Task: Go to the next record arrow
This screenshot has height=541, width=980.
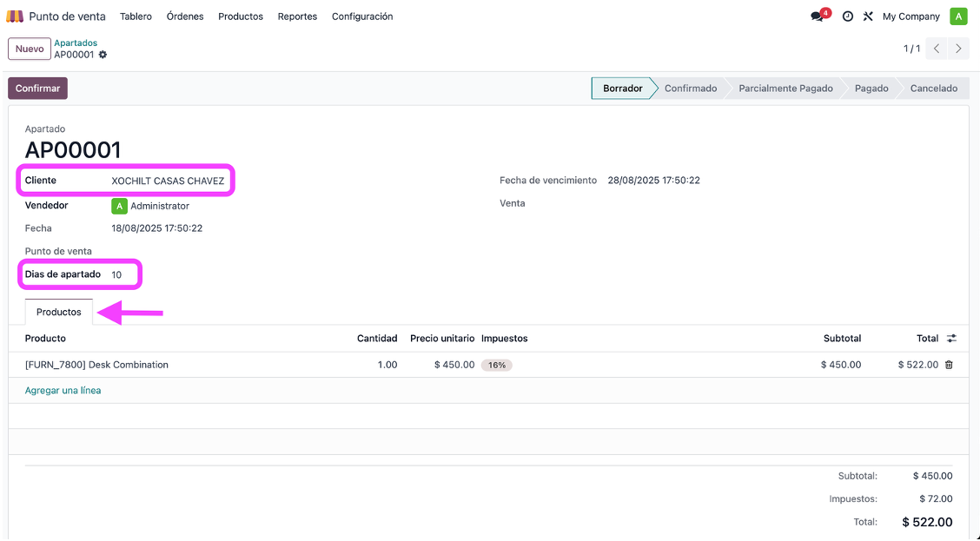Action: (x=958, y=49)
